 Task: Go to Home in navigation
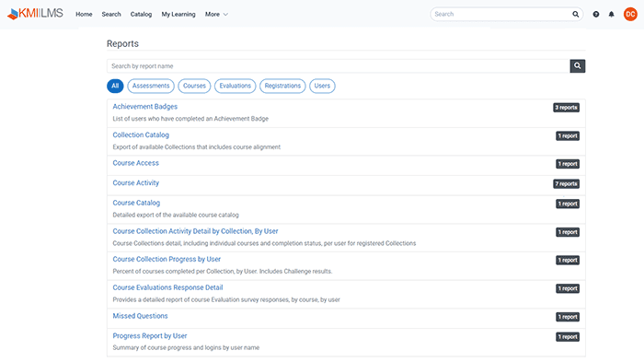coord(84,15)
